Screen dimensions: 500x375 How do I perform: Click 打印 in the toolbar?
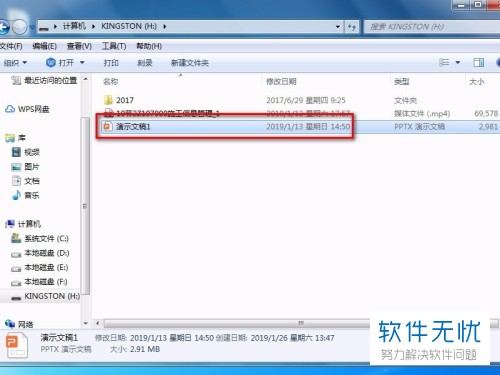[111, 63]
